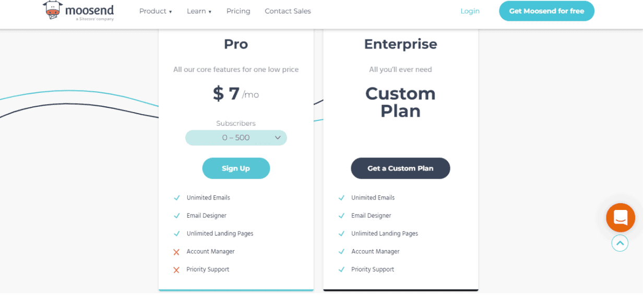The image size is (644, 297).
Task: Click the Enterprise Account Manager checkmark icon
Action: pyautogui.click(x=341, y=252)
